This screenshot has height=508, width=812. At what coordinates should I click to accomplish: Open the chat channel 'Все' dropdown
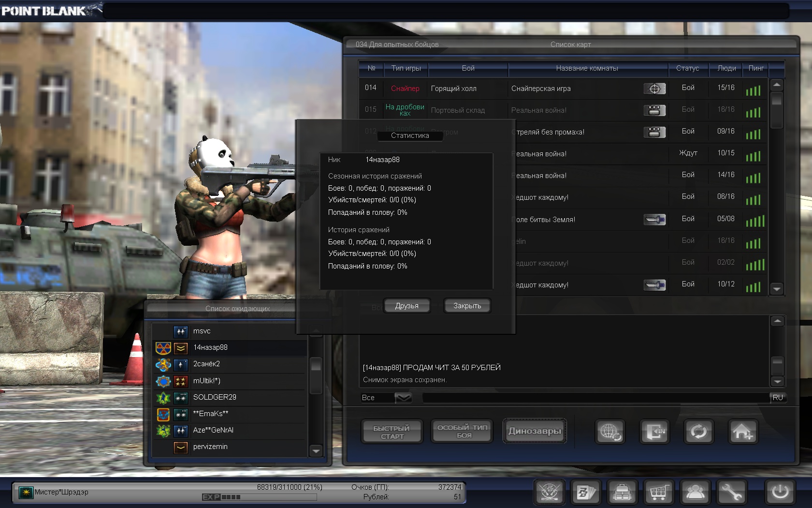coord(403,398)
